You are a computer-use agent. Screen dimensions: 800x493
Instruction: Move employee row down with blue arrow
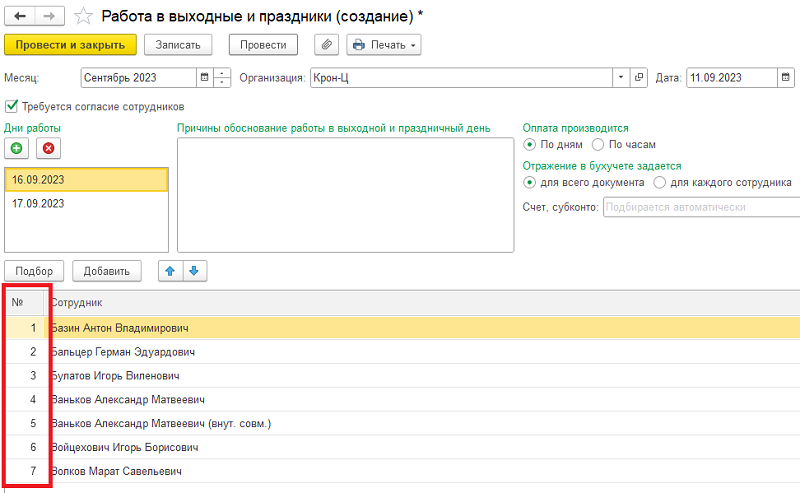coord(194,270)
